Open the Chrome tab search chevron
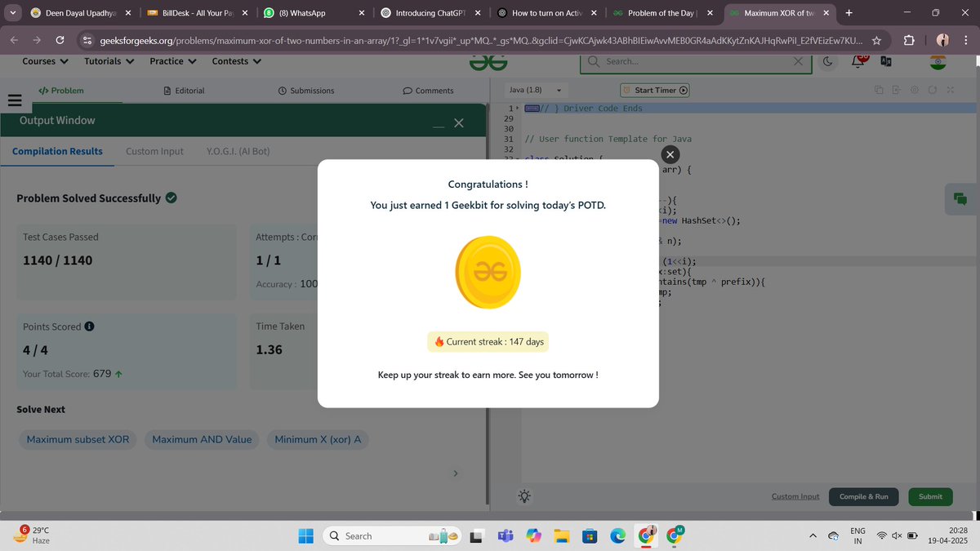 tap(12, 13)
